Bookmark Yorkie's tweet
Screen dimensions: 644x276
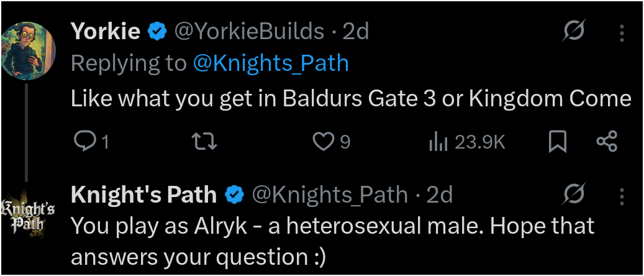557,142
